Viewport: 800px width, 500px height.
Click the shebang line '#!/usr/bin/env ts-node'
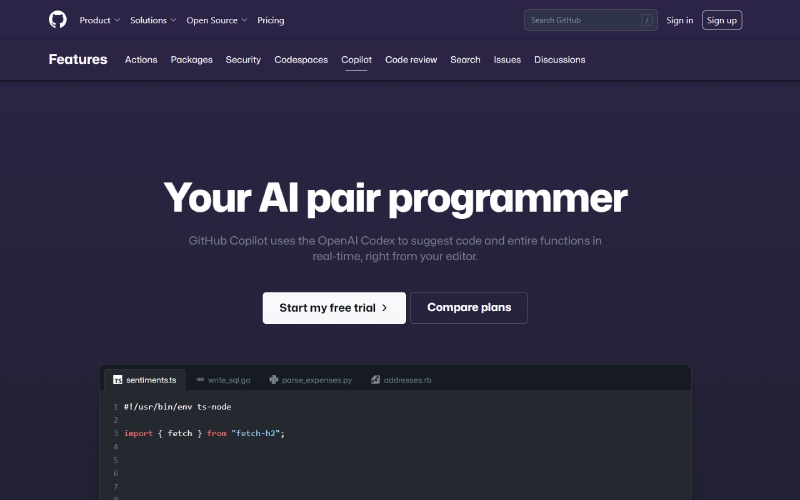[178, 407]
